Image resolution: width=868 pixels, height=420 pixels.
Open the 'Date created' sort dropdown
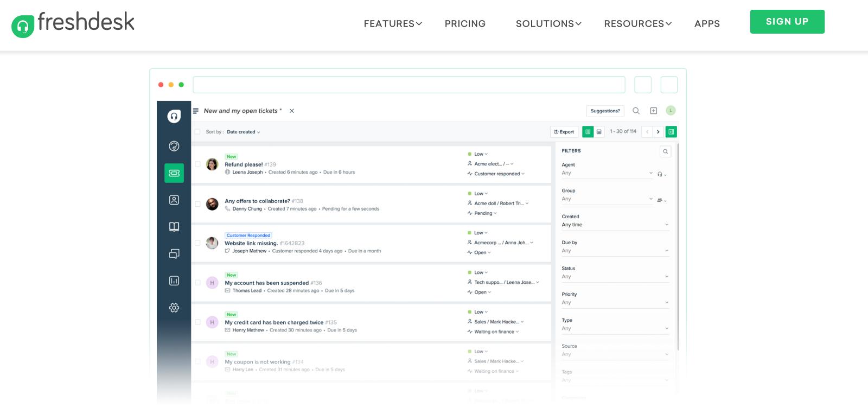(244, 132)
